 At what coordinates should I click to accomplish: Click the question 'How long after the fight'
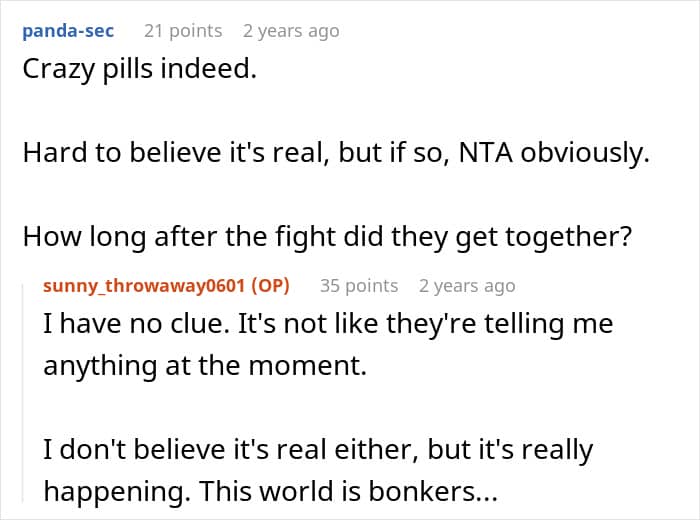tap(327, 237)
